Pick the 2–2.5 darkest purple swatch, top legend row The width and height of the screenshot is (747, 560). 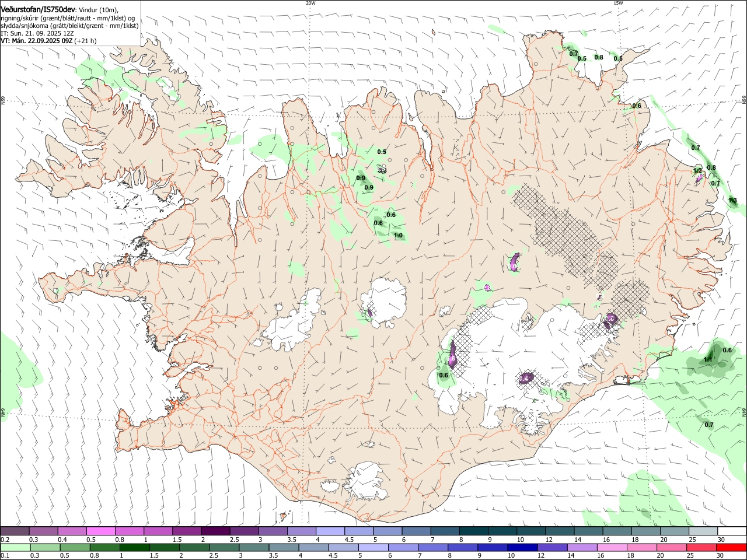(x=215, y=531)
